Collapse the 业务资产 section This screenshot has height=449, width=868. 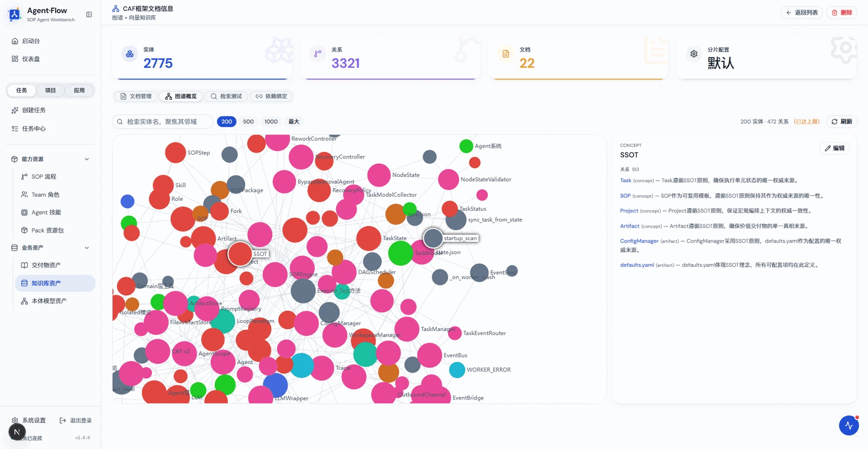(x=87, y=248)
